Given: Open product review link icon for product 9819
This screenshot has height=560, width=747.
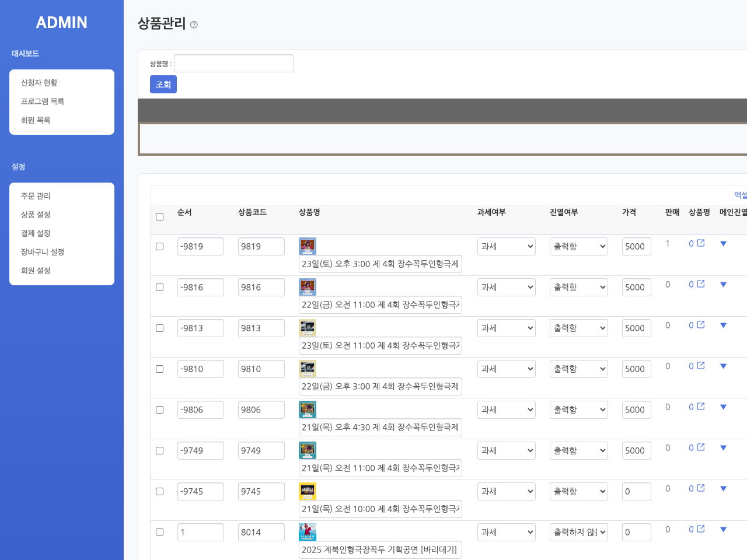Looking at the screenshot, I should [x=701, y=243].
